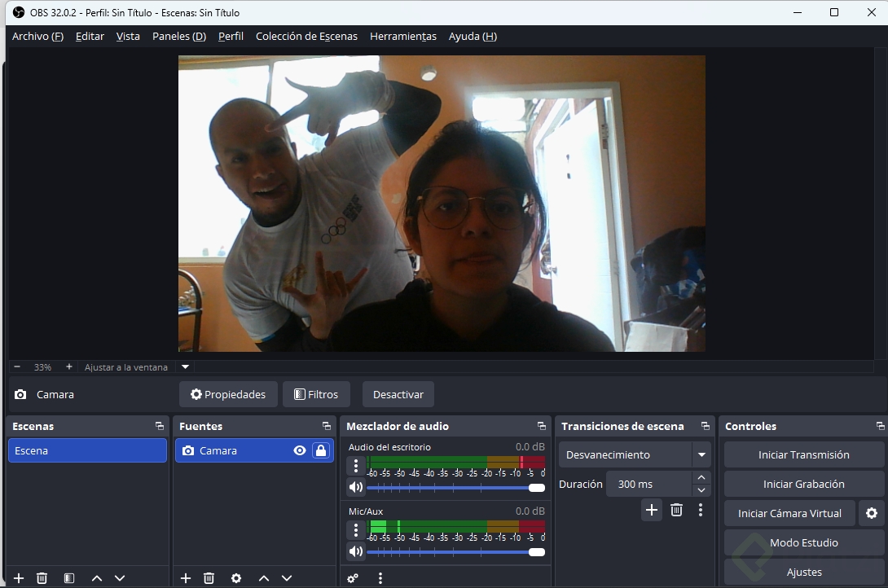Decrease transition duration with down arrow
888x588 pixels.
701,490
